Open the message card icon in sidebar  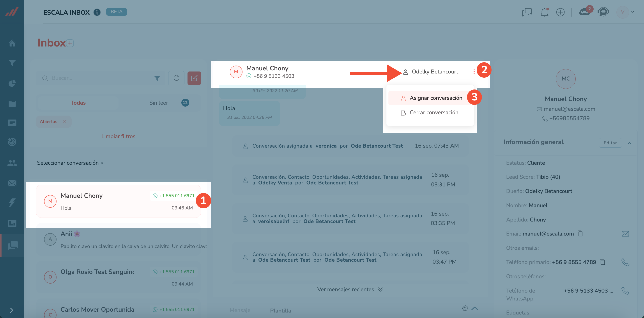point(12,122)
